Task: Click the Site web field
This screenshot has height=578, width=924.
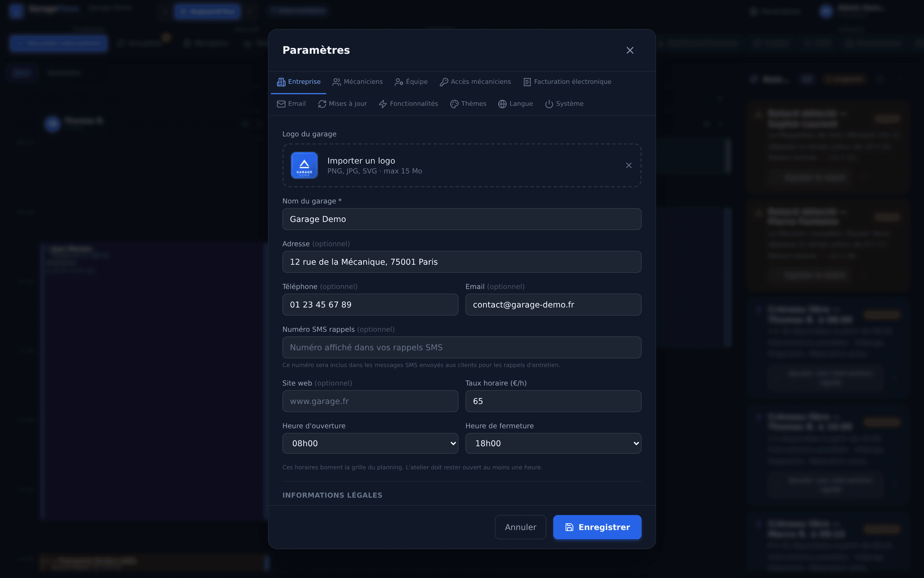Action: point(370,401)
